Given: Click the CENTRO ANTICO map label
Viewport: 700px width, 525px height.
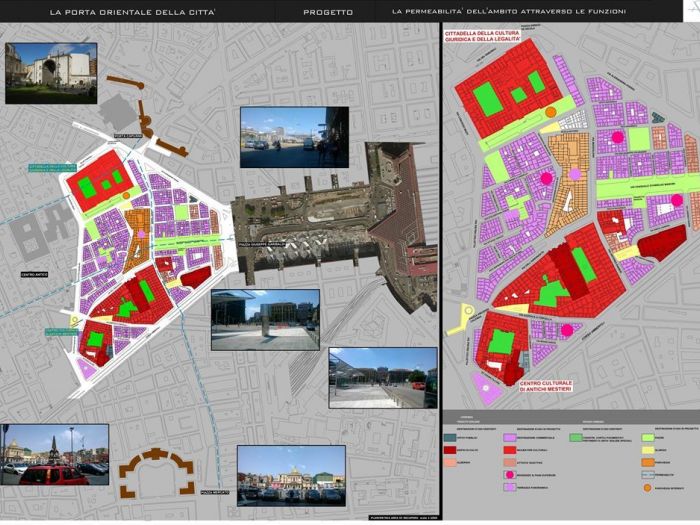Looking at the screenshot, I should click(x=34, y=275).
